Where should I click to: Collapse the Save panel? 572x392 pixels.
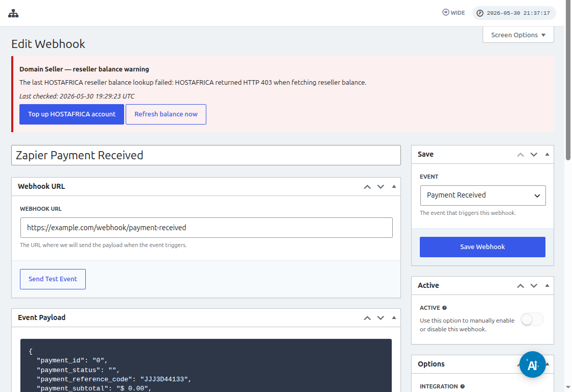pos(547,155)
